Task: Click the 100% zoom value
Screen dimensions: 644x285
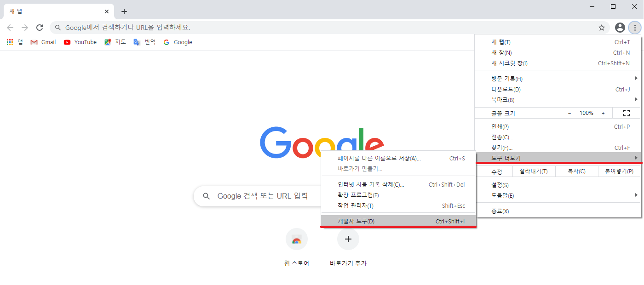Action: (586, 113)
